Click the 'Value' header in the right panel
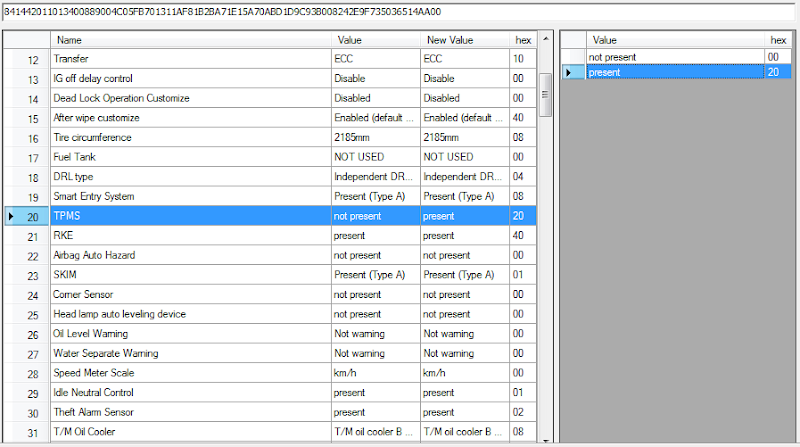 [x=675, y=40]
